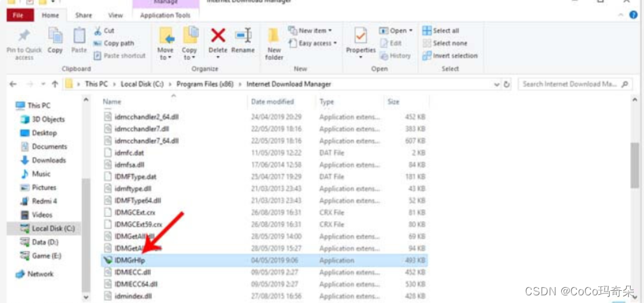The image size is (644, 303).
Task: Click the Up one level arrow
Action: click(55, 84)
